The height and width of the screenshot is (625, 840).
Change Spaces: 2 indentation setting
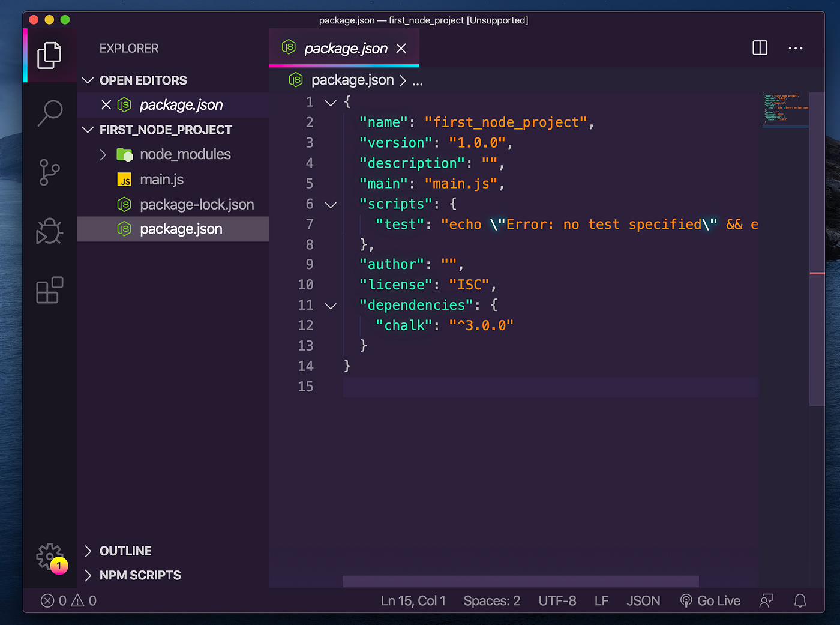click(491, 600)
